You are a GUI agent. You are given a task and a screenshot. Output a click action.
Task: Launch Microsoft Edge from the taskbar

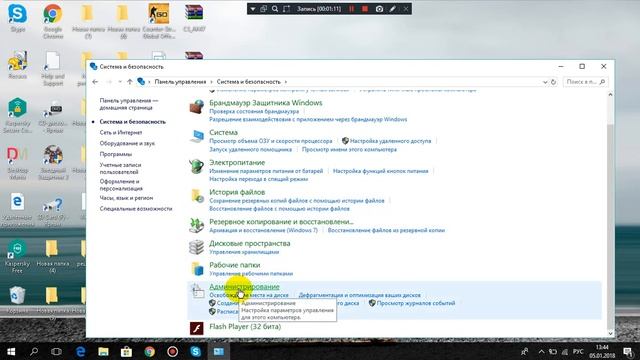(x=80, y=351)
